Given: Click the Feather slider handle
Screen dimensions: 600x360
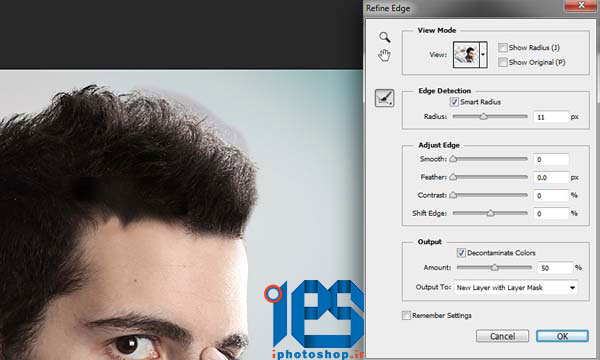Looking at the screenshot, I should click(453, 177).
